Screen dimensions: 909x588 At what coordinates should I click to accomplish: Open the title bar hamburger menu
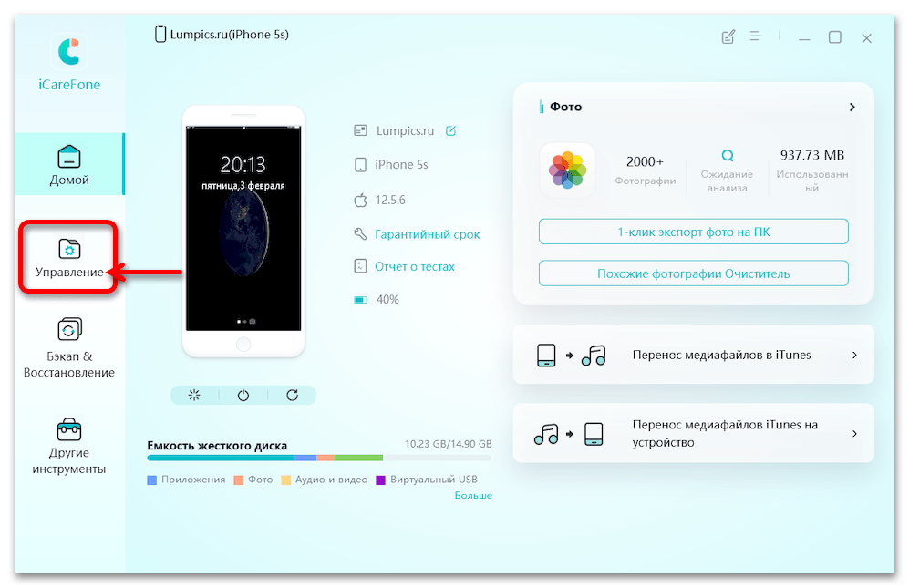(x=756, y=36)
